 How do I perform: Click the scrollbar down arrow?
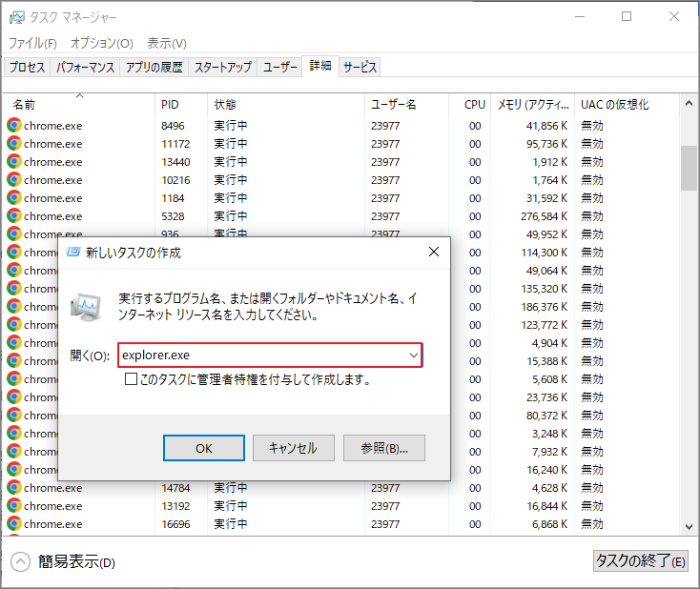(x=689, y=527)
